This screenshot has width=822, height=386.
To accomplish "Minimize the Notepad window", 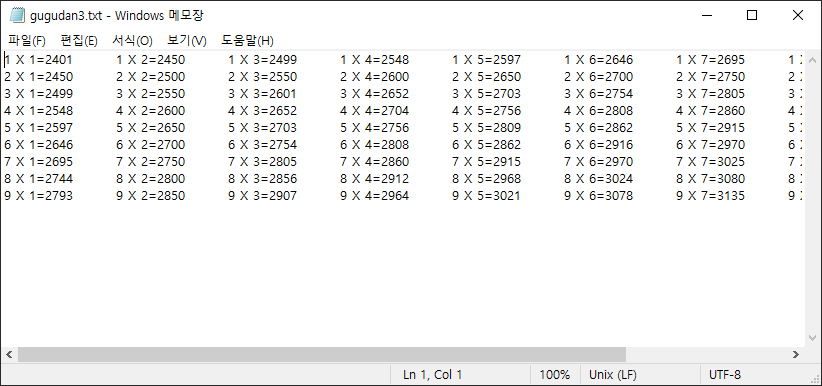I will [x=706, y=16].
